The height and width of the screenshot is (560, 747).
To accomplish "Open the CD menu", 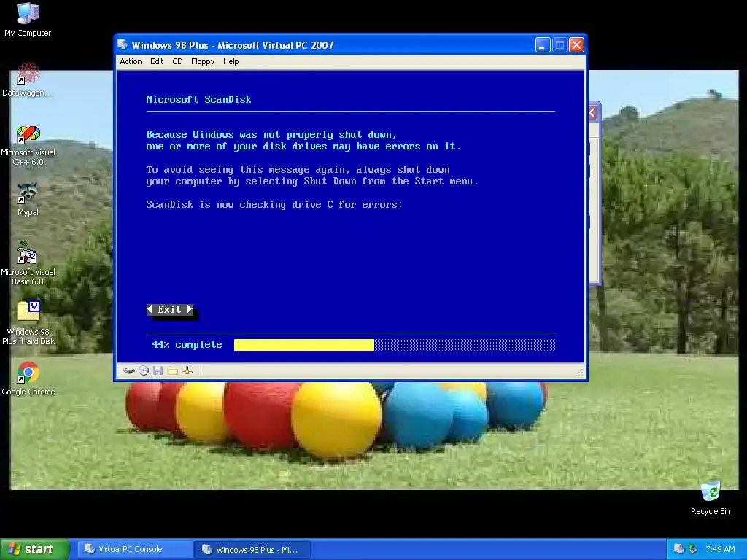I will (x=177, y=61).
